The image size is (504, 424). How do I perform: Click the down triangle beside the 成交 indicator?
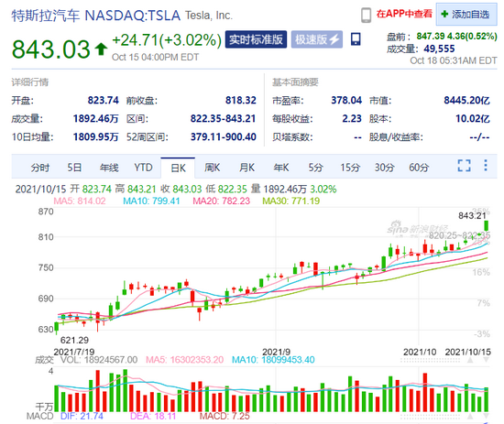[x=486, y=360]
